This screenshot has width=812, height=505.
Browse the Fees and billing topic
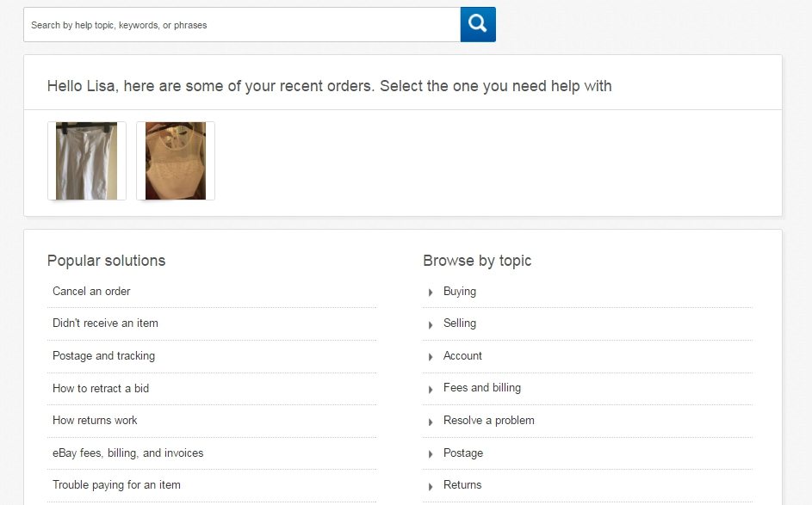[482, 388]
